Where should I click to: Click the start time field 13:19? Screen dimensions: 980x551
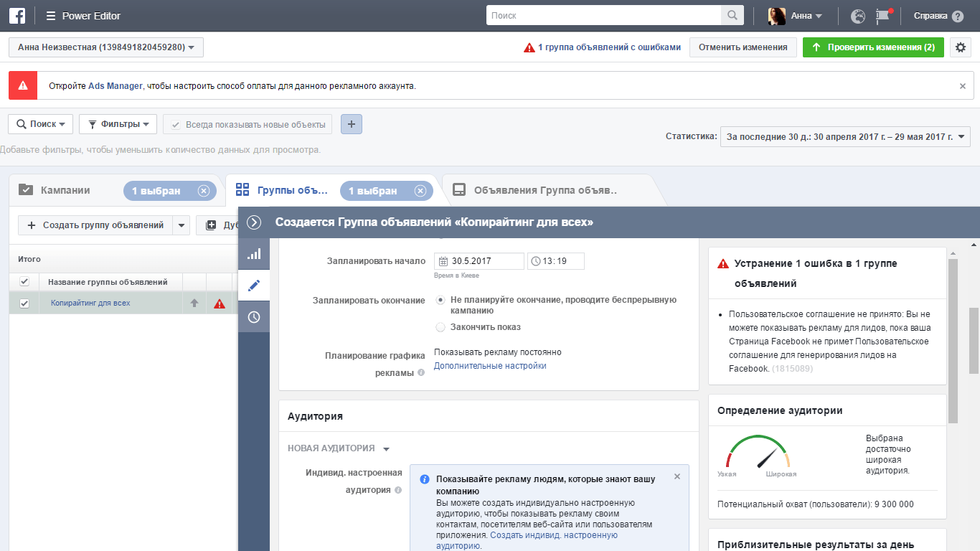[x=556, y=261]
